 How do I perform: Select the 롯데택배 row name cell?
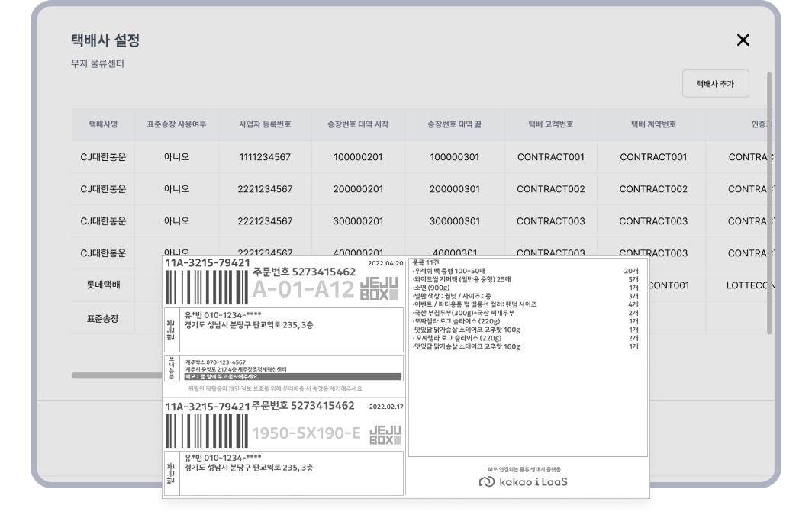[103, 285]
